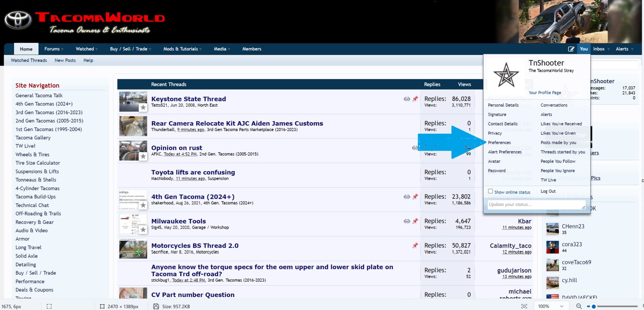Image resolution: width=644 pixels, height=310 pixels.
Task: Click the save size icon in status bar
Action: click(156, 306)
